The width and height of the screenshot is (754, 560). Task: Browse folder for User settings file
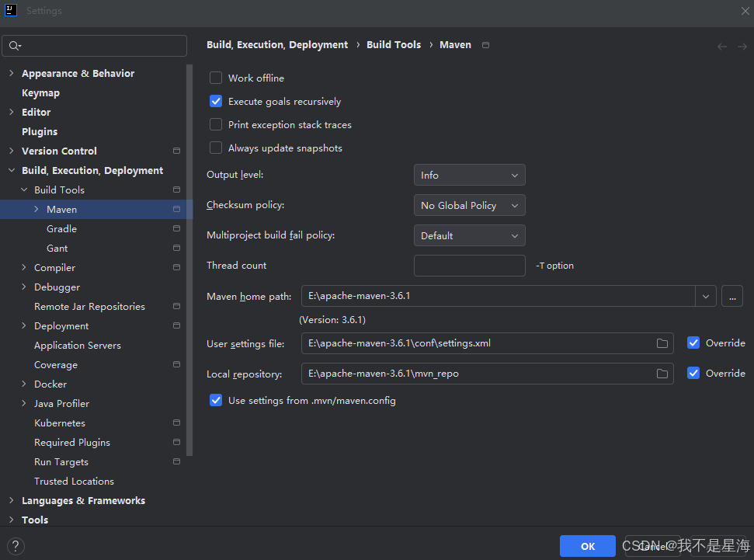(x=662, y=343)
